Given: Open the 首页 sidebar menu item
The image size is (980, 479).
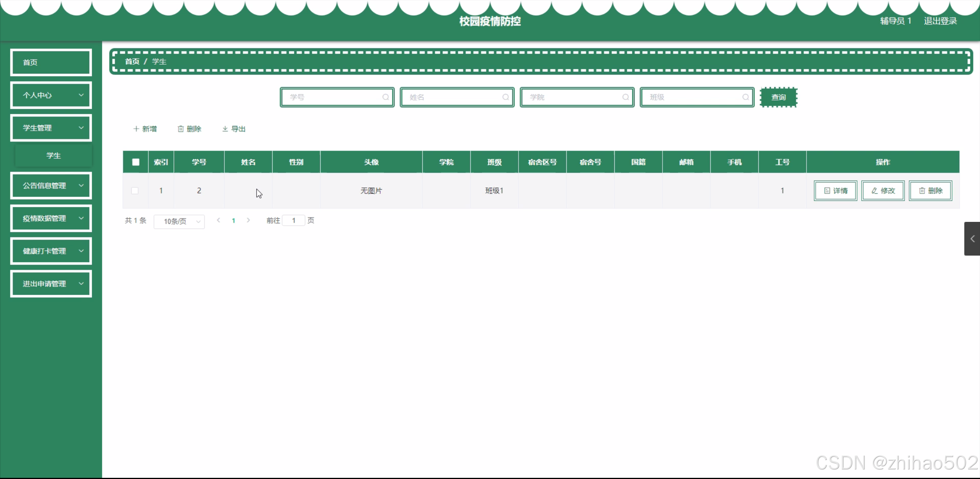Looking at the screenshot, I should click(x=51, y=62).
